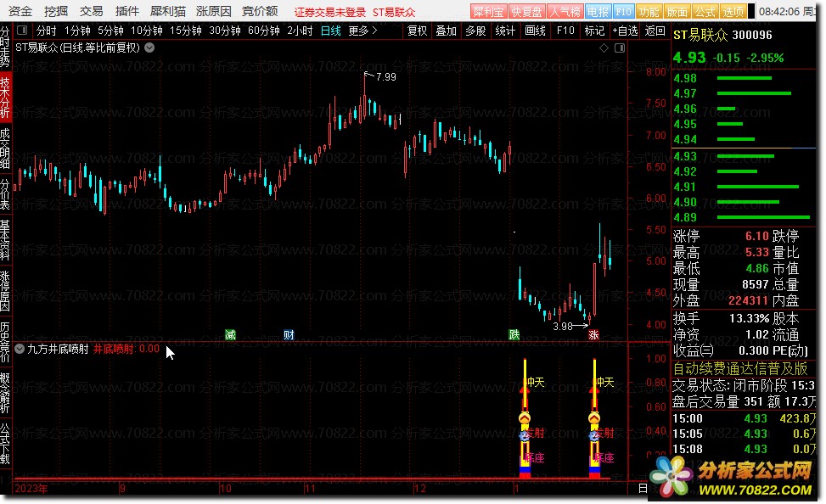This screenshot has height=504, width=826.
Task: Switch to the 15分钟 period
Action: pos(185,31)
